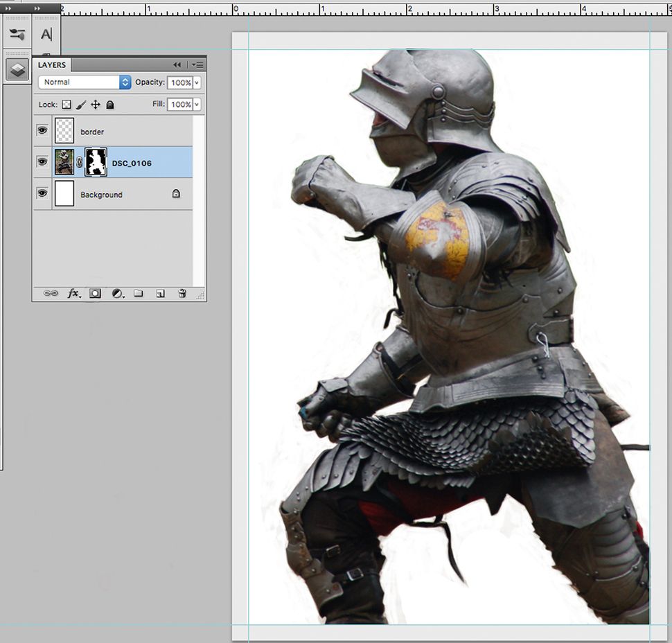Open the Layers panel flyout menu
The height and width of the screenshot is (643, 672).
click(197, 64)
